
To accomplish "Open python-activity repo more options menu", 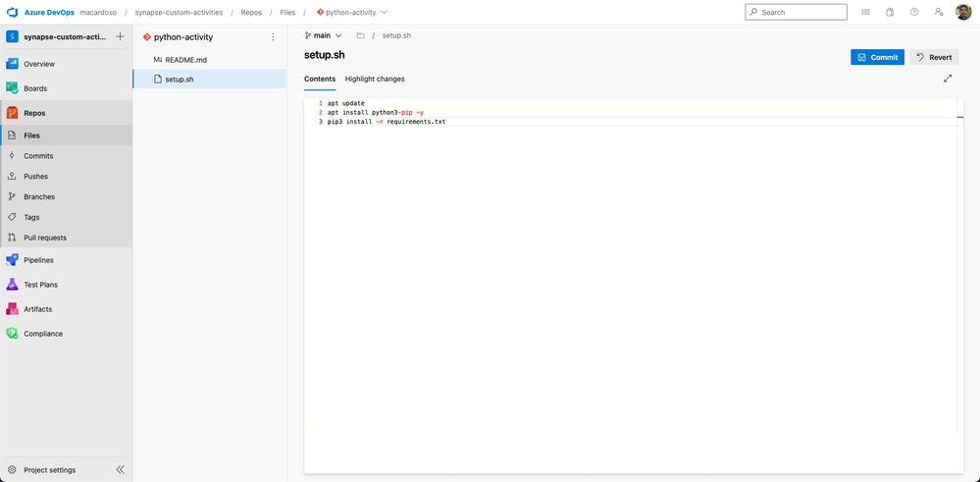I will coord(273,37).
